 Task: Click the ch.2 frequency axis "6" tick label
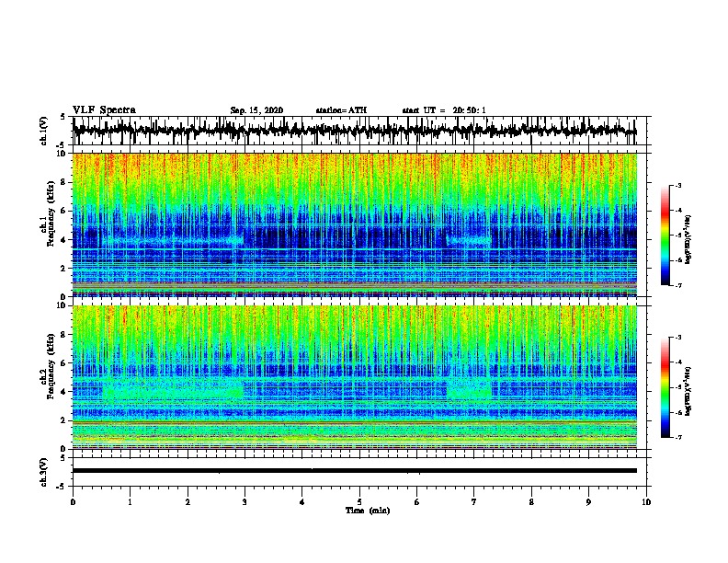click(63, 362)
